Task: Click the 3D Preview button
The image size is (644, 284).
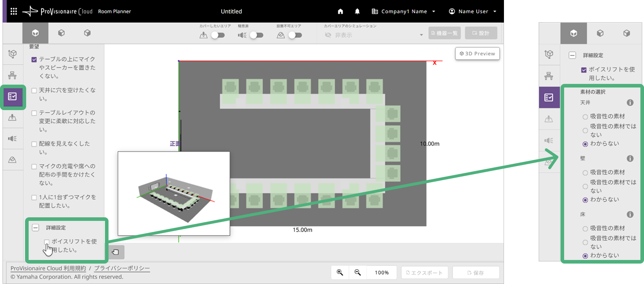Action: point(477,53)
